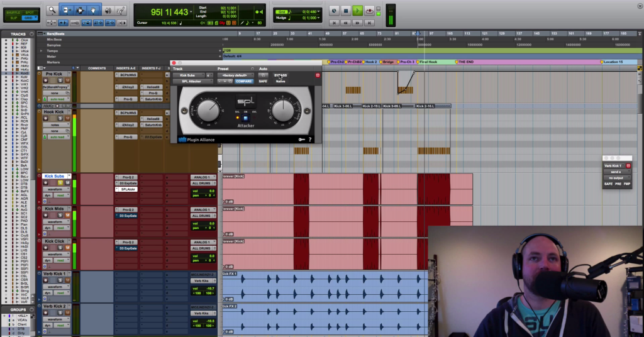Click the key license icon in plugin
644x337 pixels.
click(301, 140)
